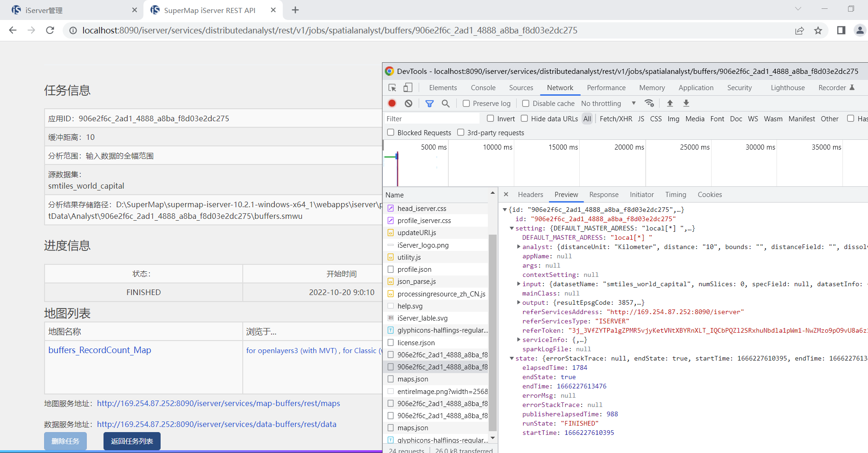Click the browser address bar URL
The image size is (868, 453).
click(330, 30)
